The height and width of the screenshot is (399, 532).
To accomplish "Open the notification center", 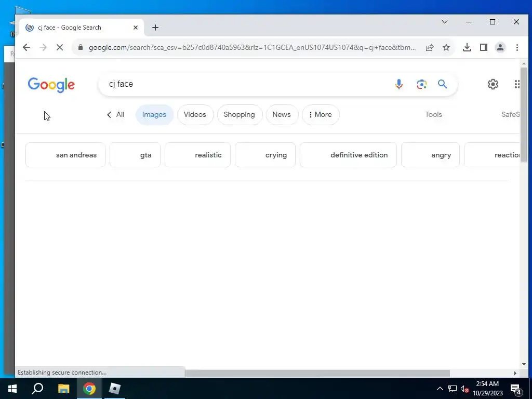I will tap(516, 390).
